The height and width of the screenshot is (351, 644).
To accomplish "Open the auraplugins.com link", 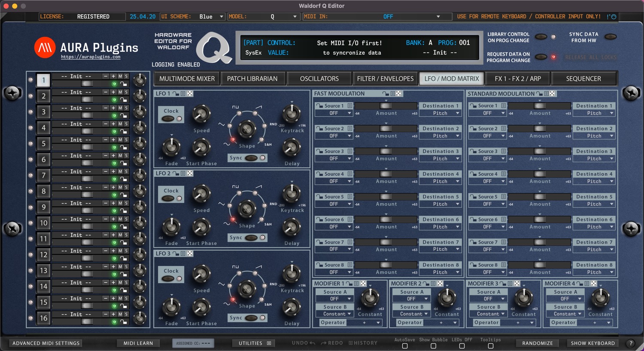I will point(91,57).
